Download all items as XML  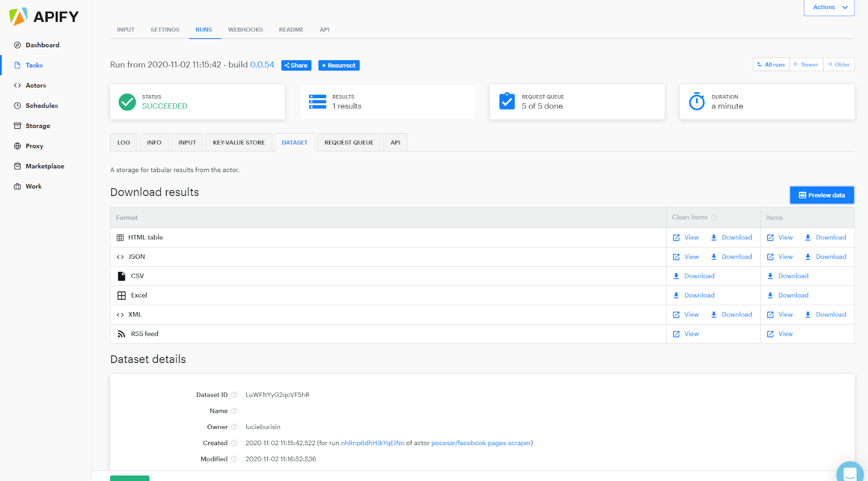pyautogui.click(x=825, y=315)
